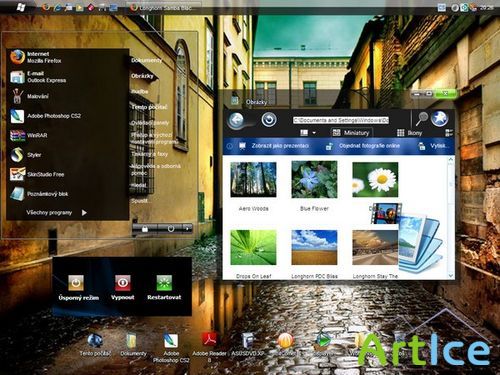
Task: Click the star favorites icon in explorer
Action: [x=440, y=118]
